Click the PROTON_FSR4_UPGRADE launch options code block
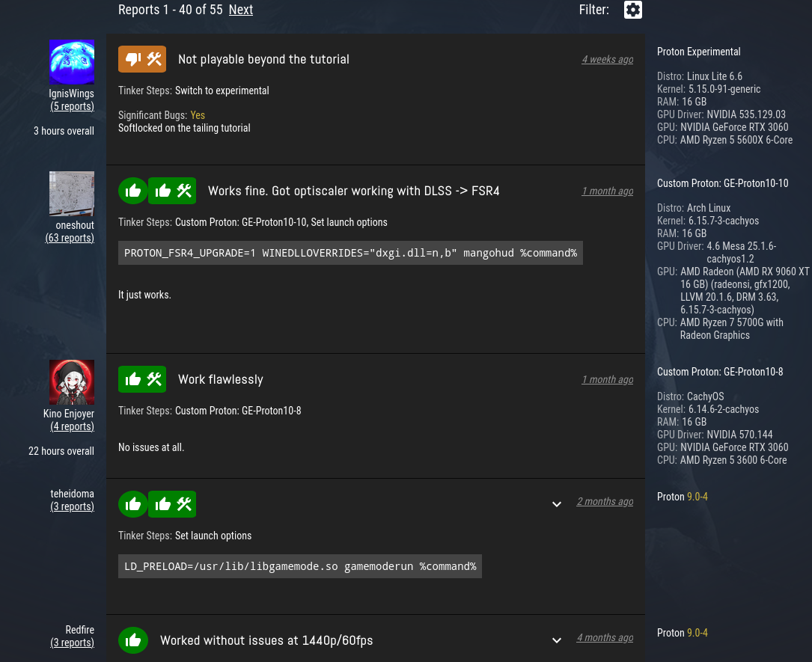The image size is (812, 662). tap(350, 253)
